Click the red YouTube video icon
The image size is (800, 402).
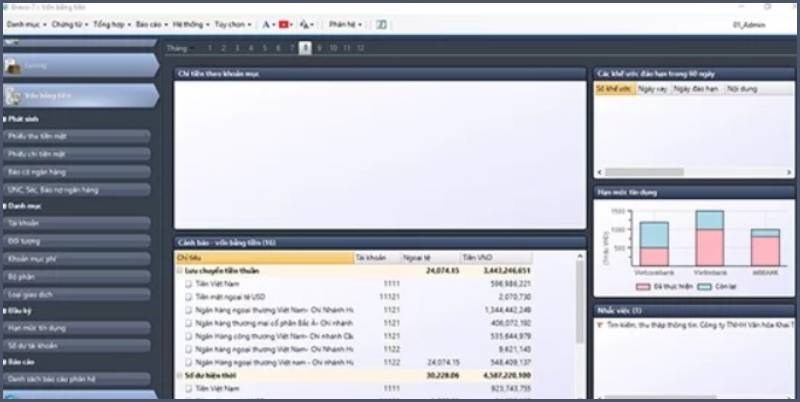(x=284, y=24)
